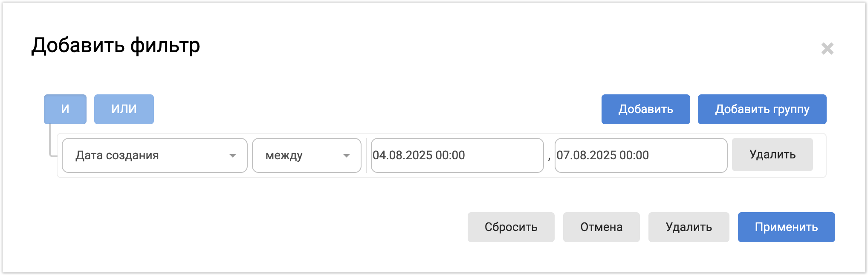The height and width of the screenshot is (275, 868).
Task: Click the bottom Удалить button beside Отмена
Action: (x=689, y=227)
